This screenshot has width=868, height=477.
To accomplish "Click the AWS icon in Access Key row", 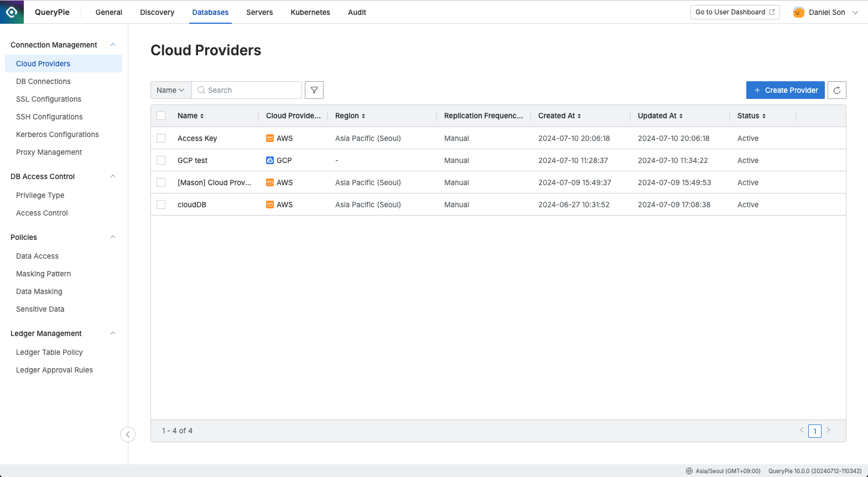I will pyautogui.click(x=270, y=138).
